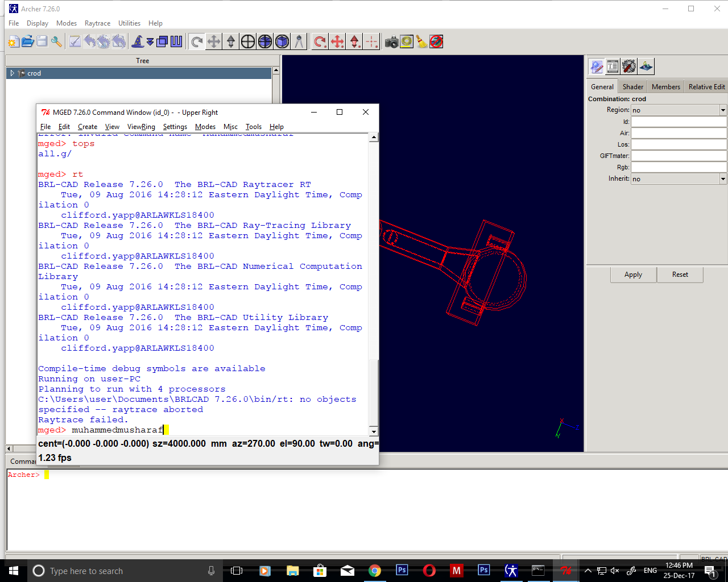The width and height of the screenshot is (728, 582).
Task: Open preferences with the wrench icon
Action: 56,41
